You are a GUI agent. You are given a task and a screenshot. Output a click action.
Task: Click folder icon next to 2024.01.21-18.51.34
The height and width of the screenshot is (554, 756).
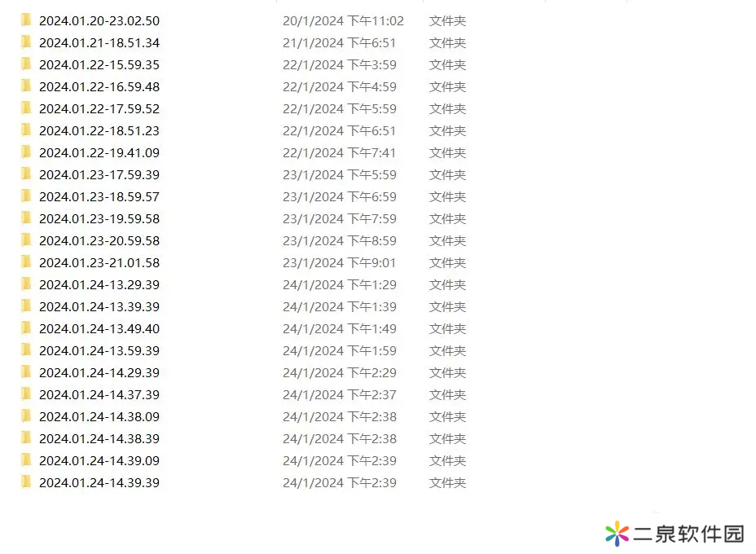(26, 42)
